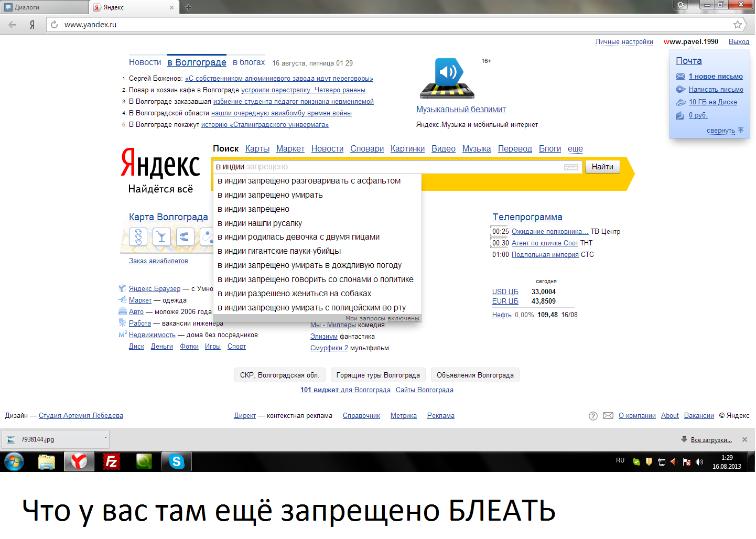Screen dimensions: 756x539
Task: Open FileZilla from the taskbar
Action: point(112,462)
